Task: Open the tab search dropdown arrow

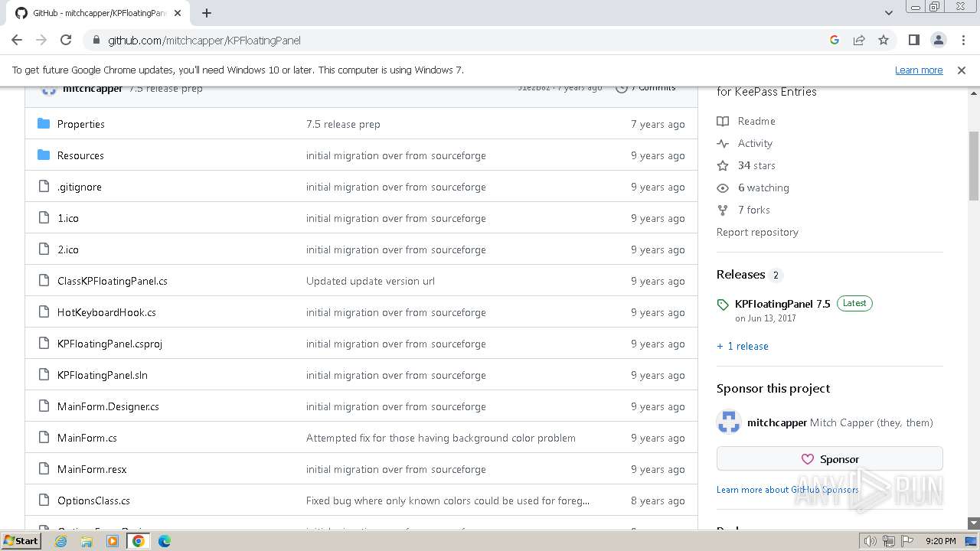Action: [x=888, y=13]
